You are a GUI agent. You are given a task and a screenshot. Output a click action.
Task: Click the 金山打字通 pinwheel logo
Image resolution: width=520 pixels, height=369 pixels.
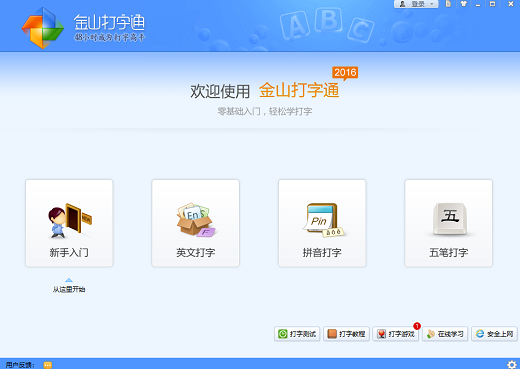(x=43, y=28)
